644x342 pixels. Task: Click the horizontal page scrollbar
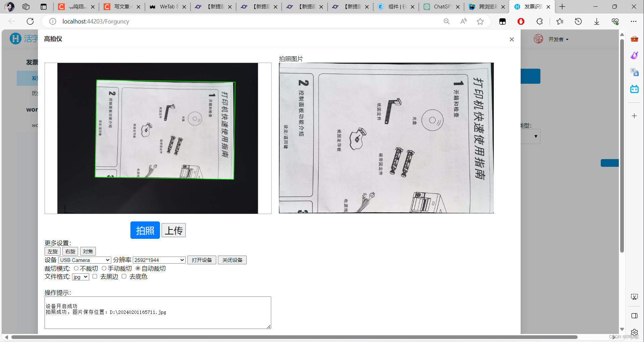pyautogui.click(x=294, y=337)
